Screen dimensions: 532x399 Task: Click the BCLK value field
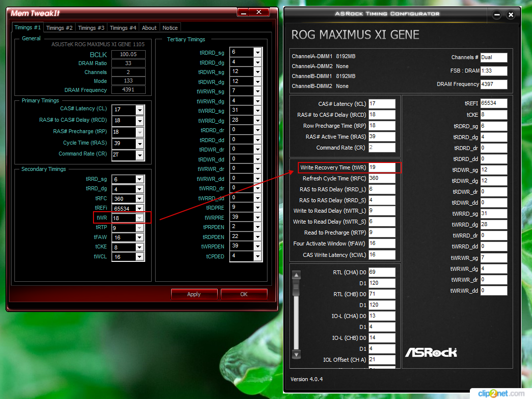tap(128, 54)
